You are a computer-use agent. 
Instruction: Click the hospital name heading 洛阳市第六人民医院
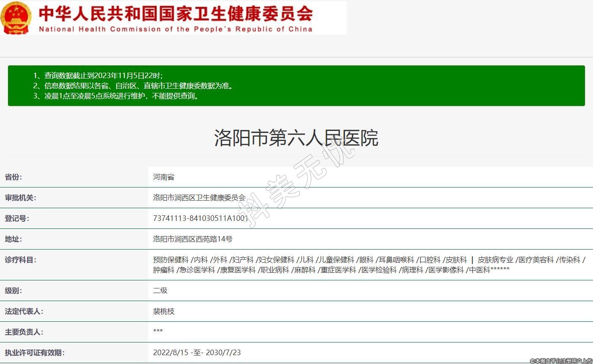pyautogui.click(x=296, y=138)
